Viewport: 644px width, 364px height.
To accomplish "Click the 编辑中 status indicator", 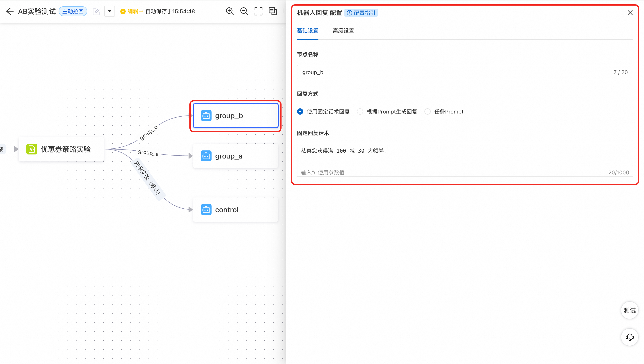I will tap(132, 11).
